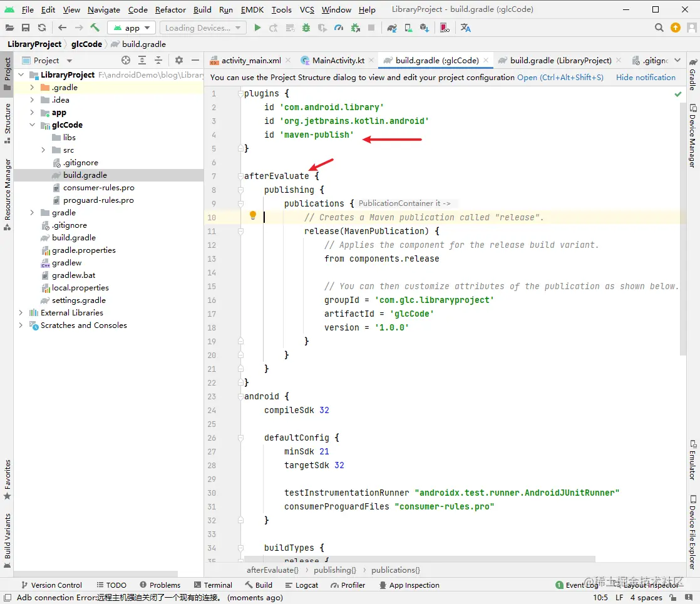Screen dimensions: 700x604
Task: Expand External Libraries tree node
Action: coord(21,313)
